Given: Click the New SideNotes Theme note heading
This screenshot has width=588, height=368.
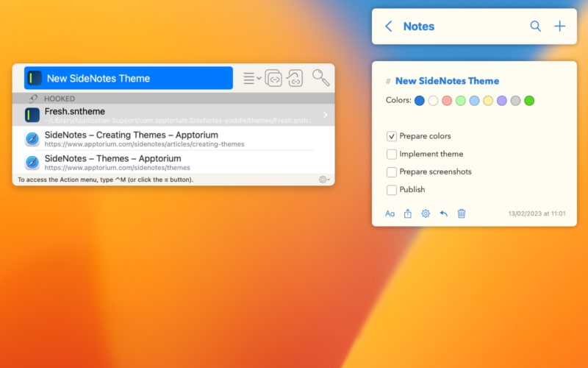Looking at the screenshot, I should click(447, 81).
